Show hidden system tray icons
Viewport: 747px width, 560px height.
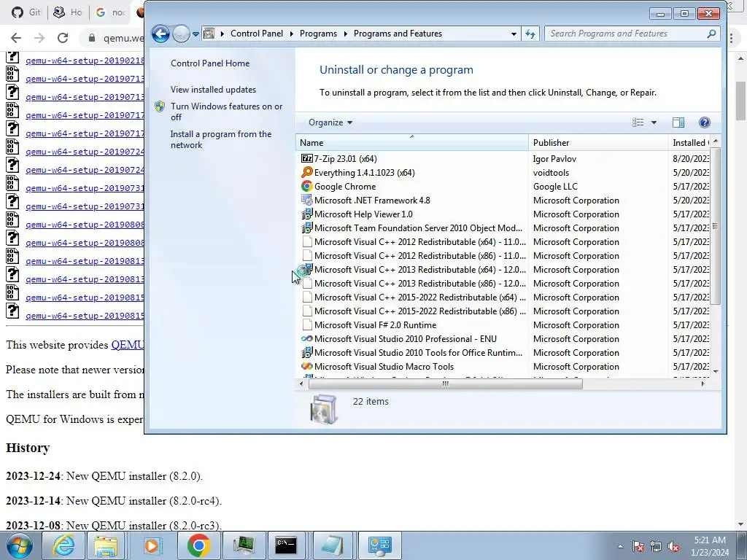coord(620,546)
